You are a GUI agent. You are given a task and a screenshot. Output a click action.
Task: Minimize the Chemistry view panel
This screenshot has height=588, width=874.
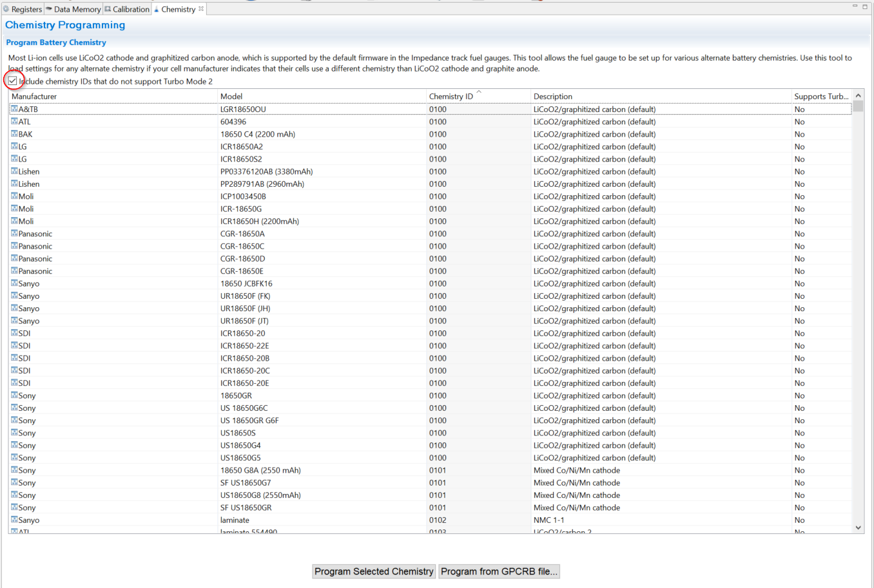coord(855,6)
